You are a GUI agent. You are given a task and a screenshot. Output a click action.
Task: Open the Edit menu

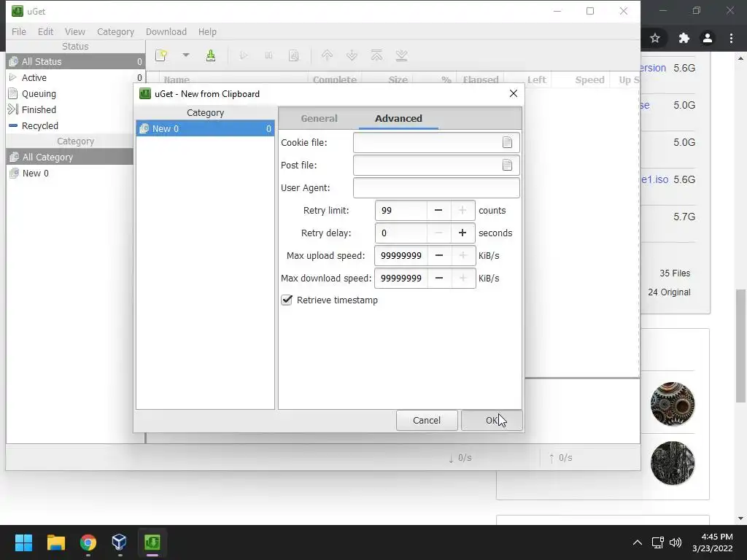(46, 32)
